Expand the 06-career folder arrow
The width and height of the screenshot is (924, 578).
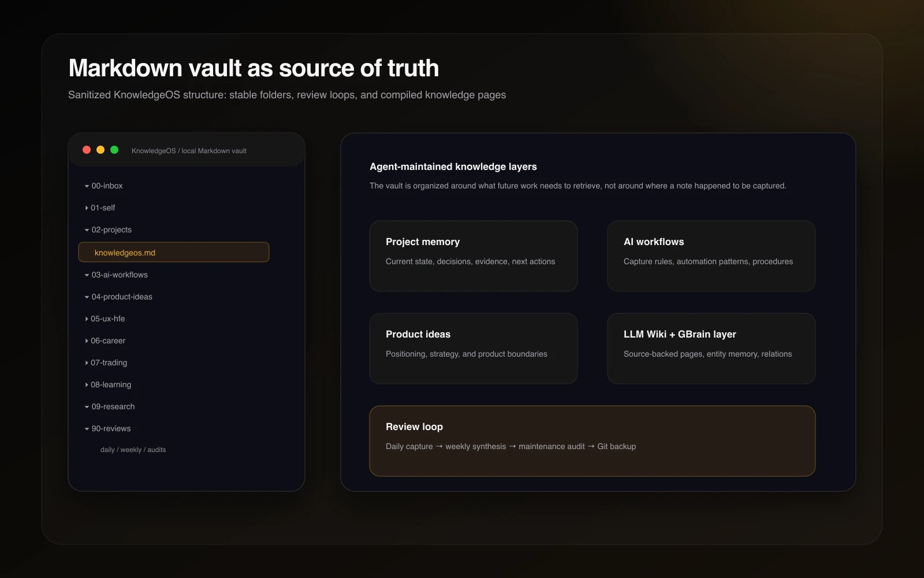(x=87, y=341)
